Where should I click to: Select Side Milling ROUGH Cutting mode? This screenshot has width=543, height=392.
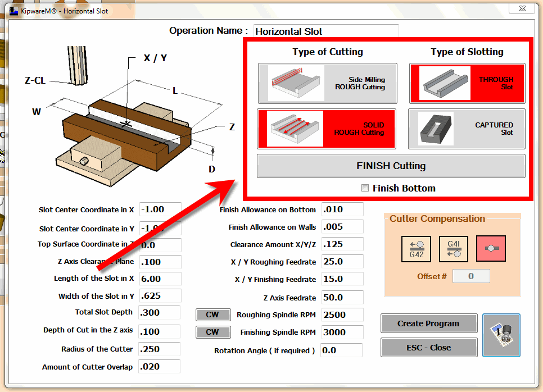pyautogui.click(x=327, y=83)
